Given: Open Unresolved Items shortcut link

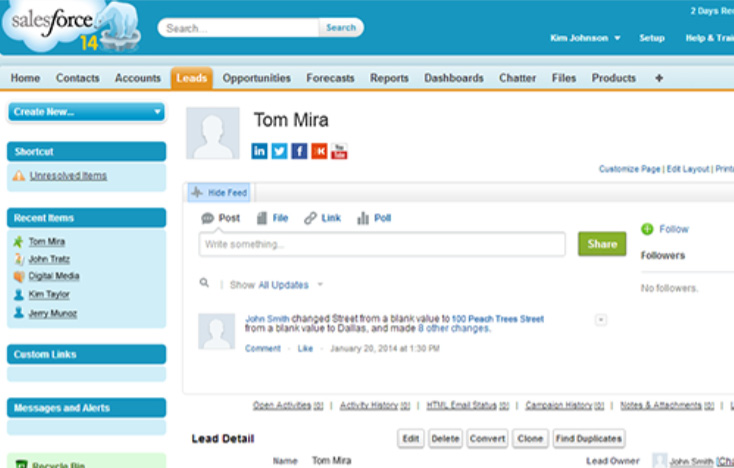Looking at the screenshot, I should tap(67, 176).
